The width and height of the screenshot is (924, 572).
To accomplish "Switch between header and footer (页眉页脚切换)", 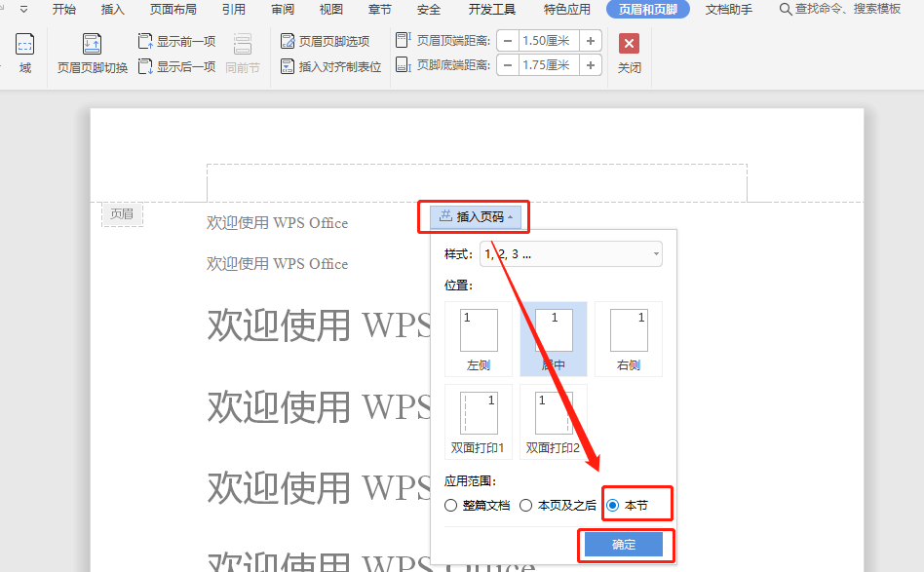I will point(92,53).
